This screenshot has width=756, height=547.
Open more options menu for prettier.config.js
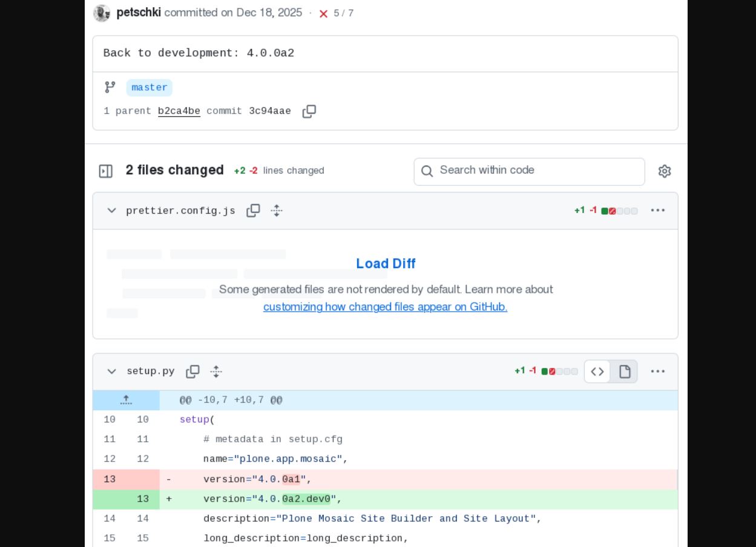tap(657, 211)
